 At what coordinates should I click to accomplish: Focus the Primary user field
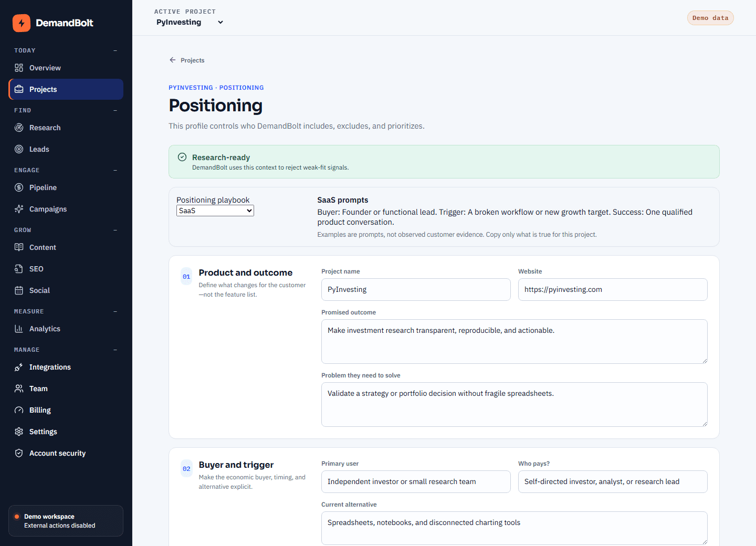416,482
